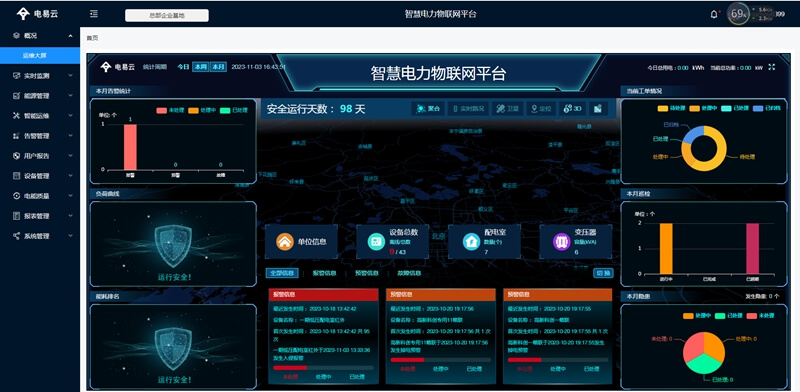This screenshot has height=392, width=800.
Task: Toggle 定位 locate option on map
Action: tap(541, 109)
